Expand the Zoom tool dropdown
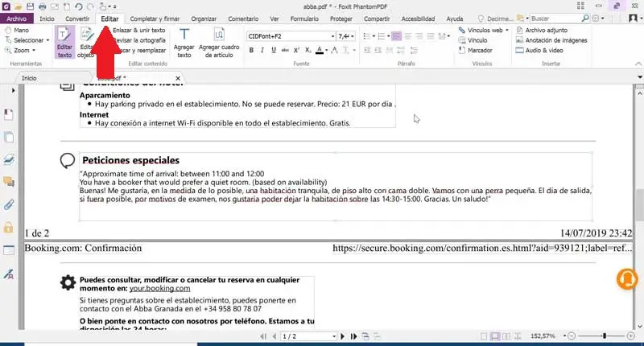This screenshot has height=346, width=644. click(34, 51)
